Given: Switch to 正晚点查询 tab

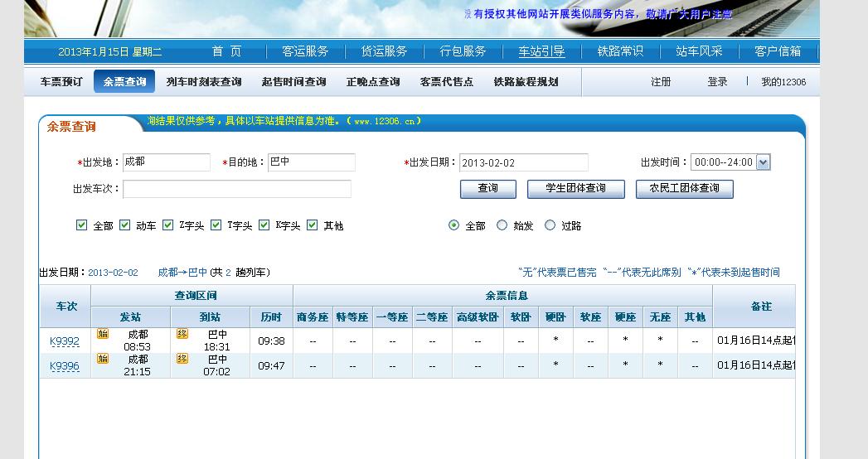Looking at the screenshot, I should 373,82.
